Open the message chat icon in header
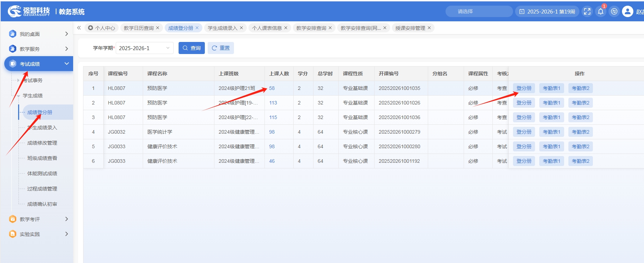The height and width of the screenshot is (263, 644). [x=614, y=11]
